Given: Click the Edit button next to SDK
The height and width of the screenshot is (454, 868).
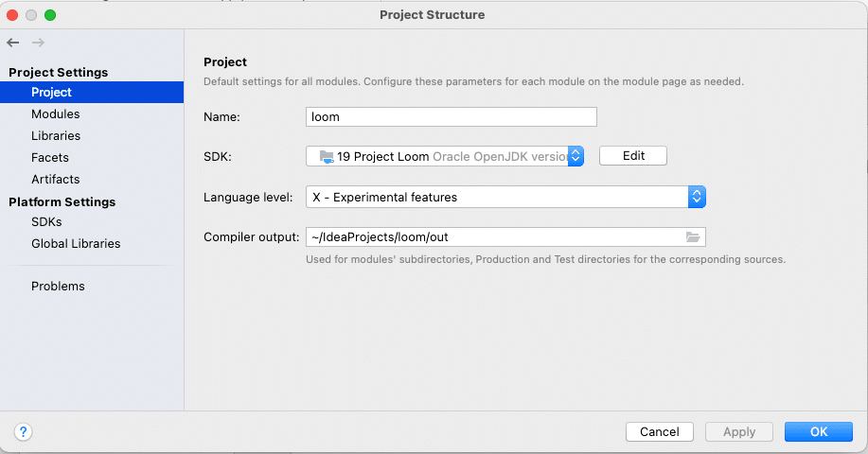Looking at the screenshot, I should coord(633,156).
